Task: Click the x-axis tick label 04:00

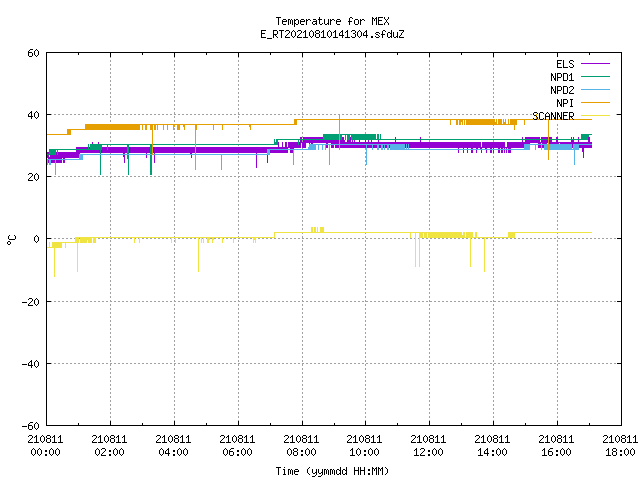Action: pyautogui.click(x=173, y=452)
